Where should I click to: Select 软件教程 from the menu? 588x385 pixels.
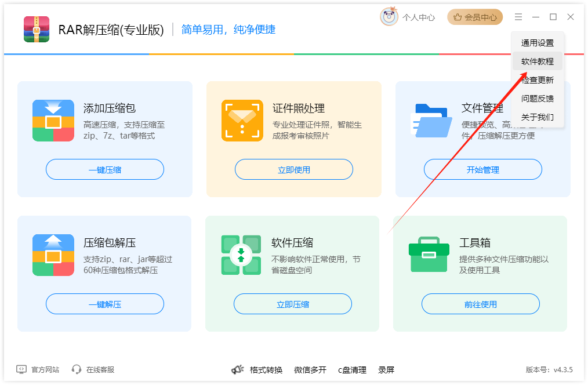[538, 61]
